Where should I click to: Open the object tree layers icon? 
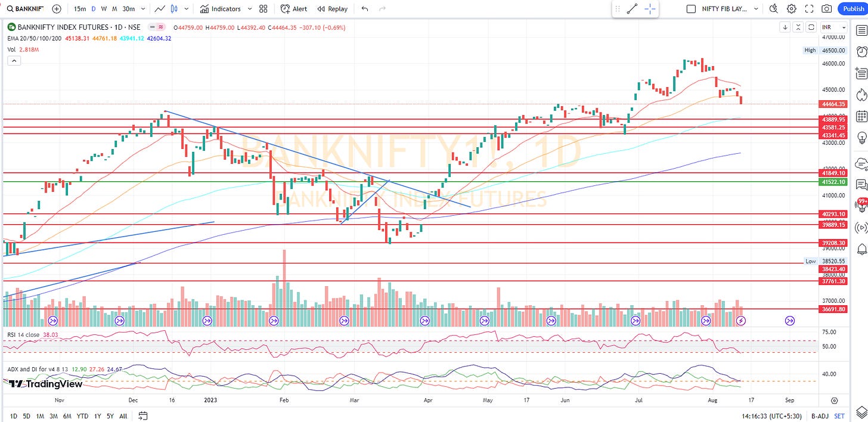coord(861,412)
